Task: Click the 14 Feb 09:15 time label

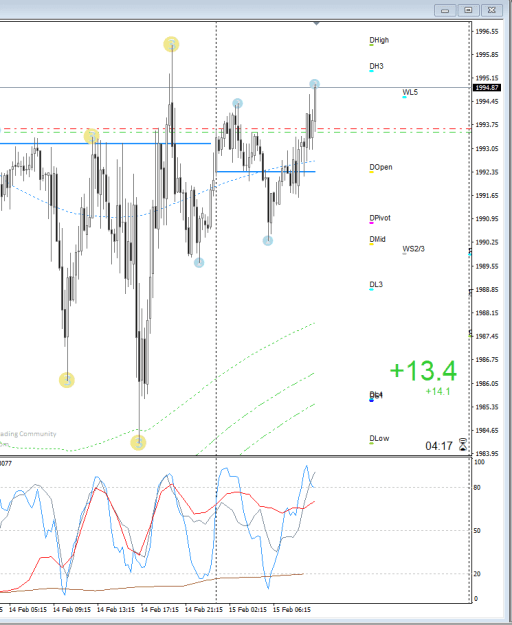Action: [72, 610]
